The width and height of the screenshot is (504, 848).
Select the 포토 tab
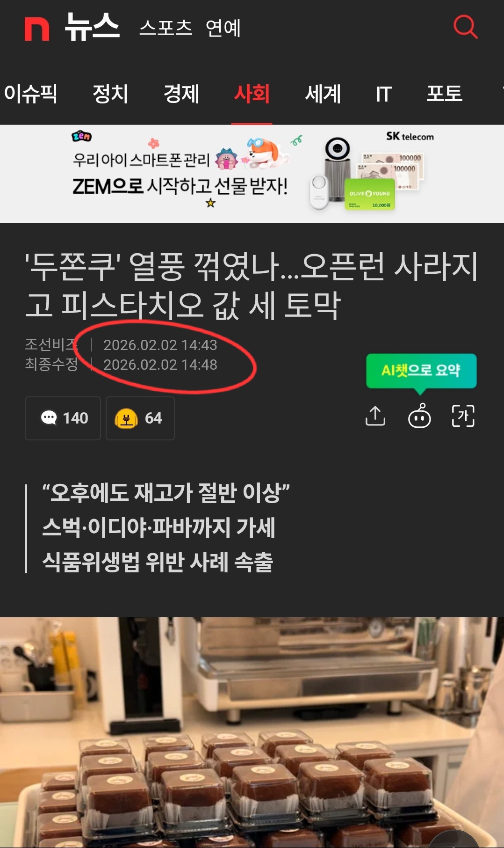(x=444, y=94)
